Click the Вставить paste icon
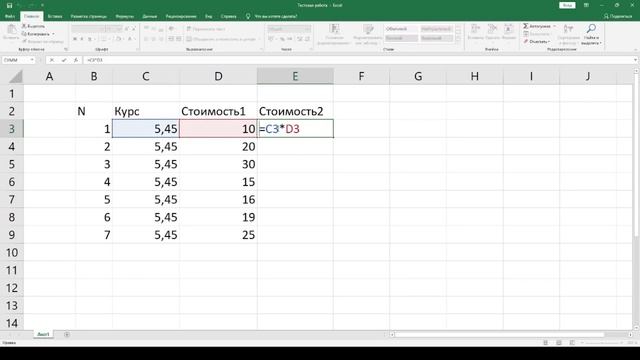This screenshot has height=360, width=640. (x=11, y=30)
